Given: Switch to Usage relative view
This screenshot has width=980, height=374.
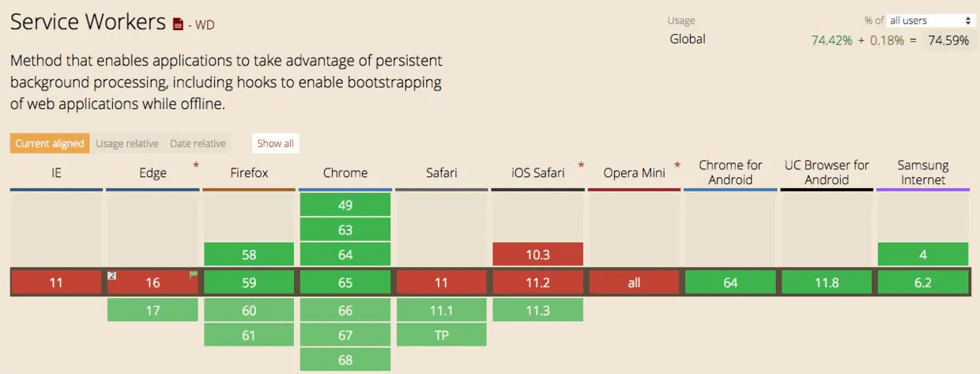Looking at the screenshot, I should 127,143.
